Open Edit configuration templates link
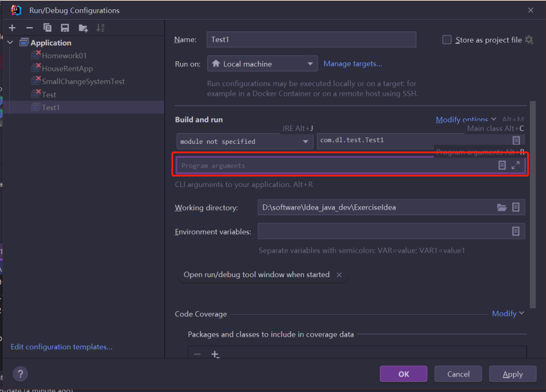 tap(62, 347)
